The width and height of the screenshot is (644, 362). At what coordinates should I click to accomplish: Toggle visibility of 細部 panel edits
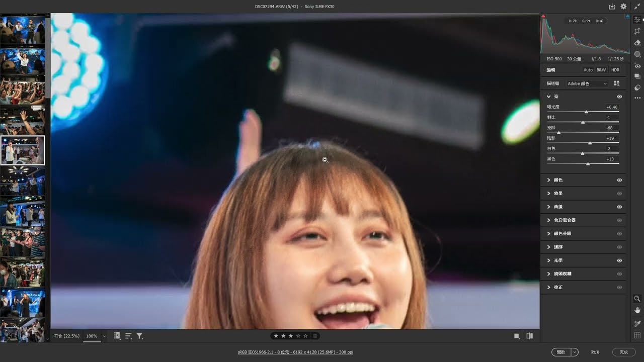point(619,247)
